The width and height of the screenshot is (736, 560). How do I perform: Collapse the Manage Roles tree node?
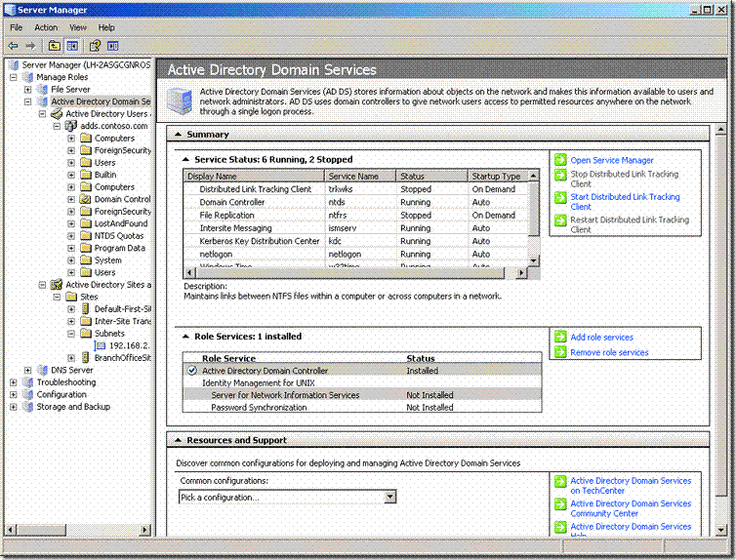14,77
